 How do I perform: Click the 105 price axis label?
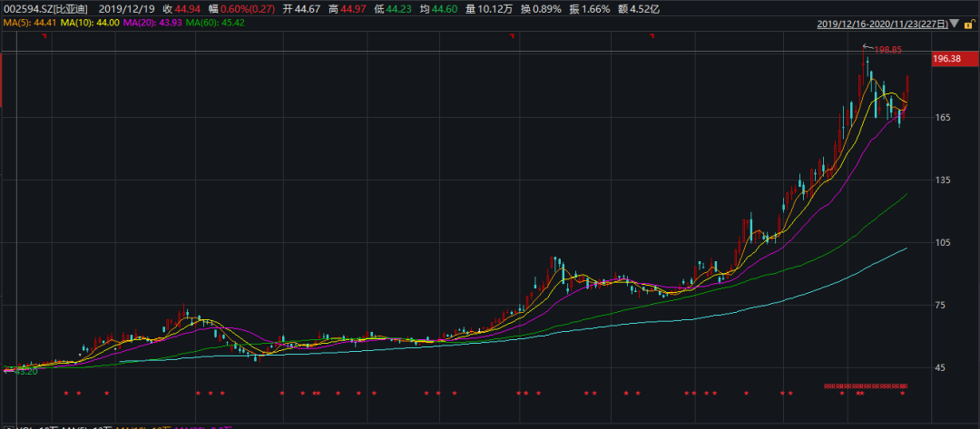tap(943, 243)
